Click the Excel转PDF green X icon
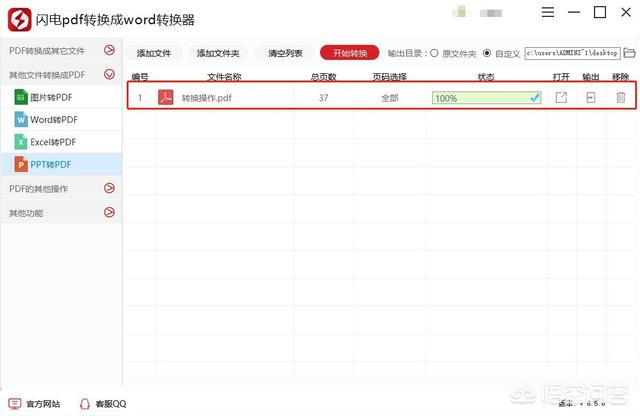Screen dimensions: 640x416 point(21,142)
